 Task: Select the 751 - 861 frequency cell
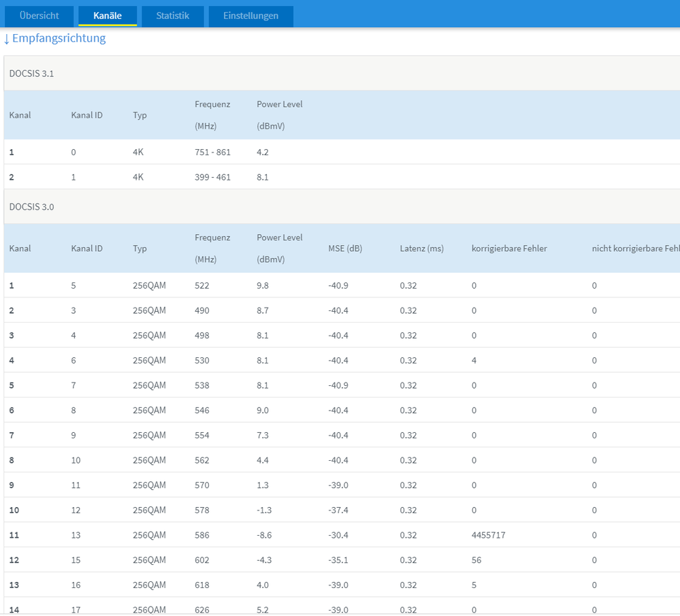pyautogui.click(x=212, y=152)
